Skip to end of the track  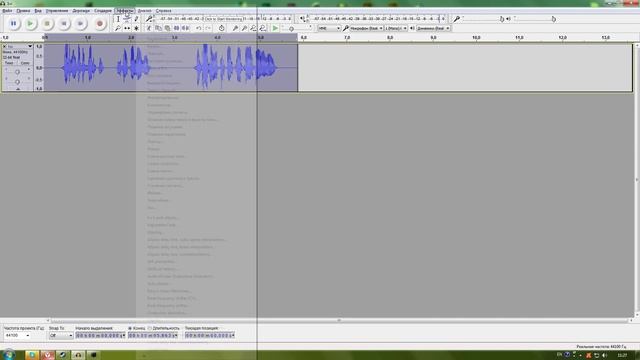click(80, 24)
